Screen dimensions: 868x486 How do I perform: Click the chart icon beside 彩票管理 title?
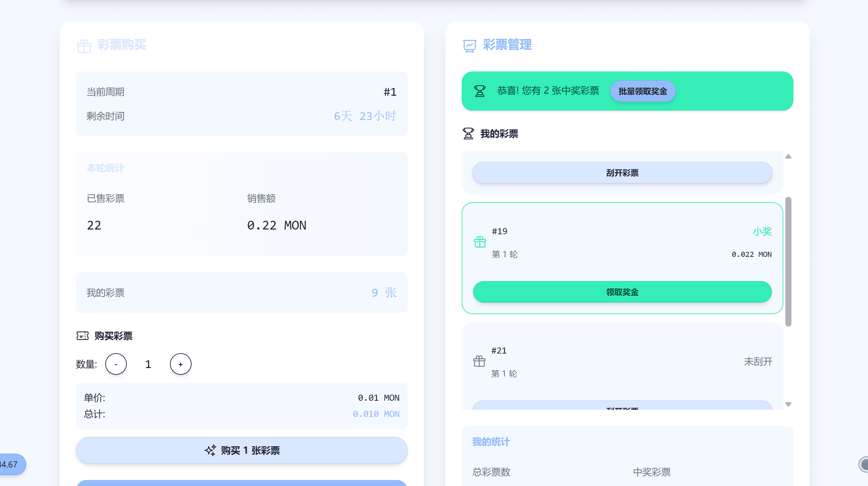(469, 45)
